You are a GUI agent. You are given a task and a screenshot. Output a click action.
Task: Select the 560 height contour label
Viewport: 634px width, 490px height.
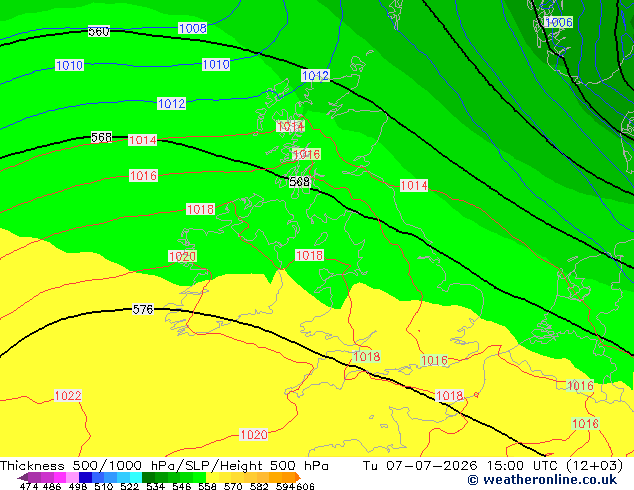point(99,31)
